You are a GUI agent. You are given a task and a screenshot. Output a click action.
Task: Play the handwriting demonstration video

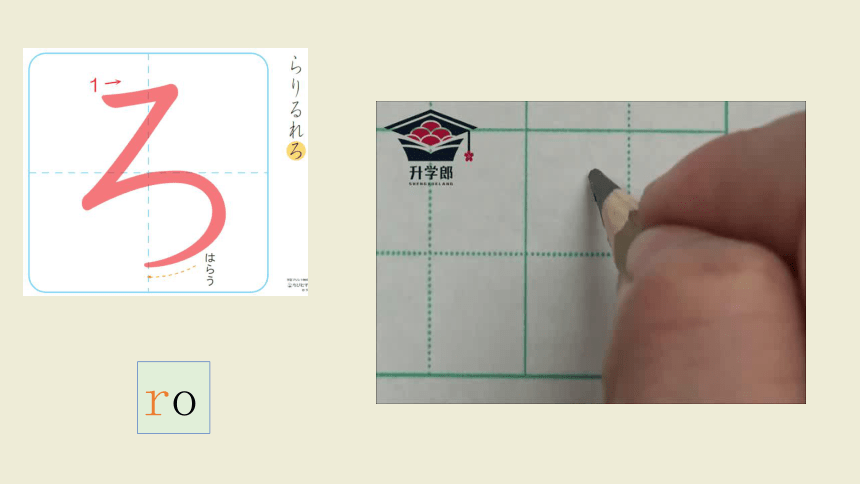click(591, 252)
